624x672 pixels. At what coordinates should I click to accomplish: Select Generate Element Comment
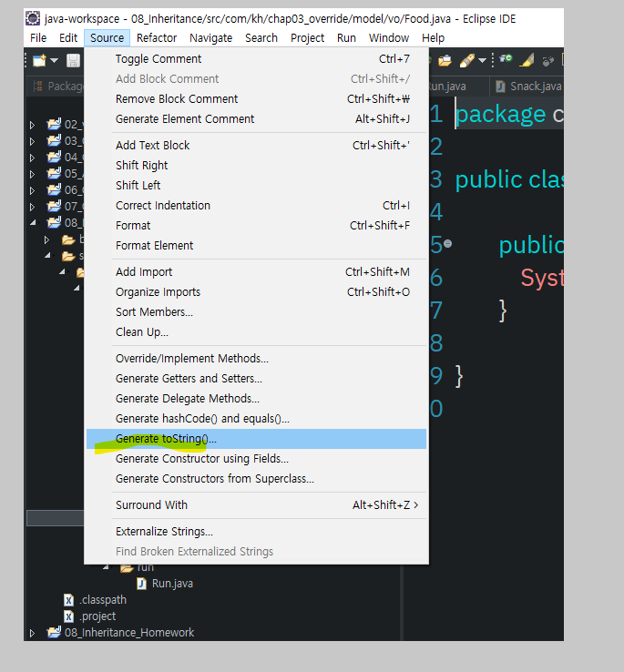256,119
